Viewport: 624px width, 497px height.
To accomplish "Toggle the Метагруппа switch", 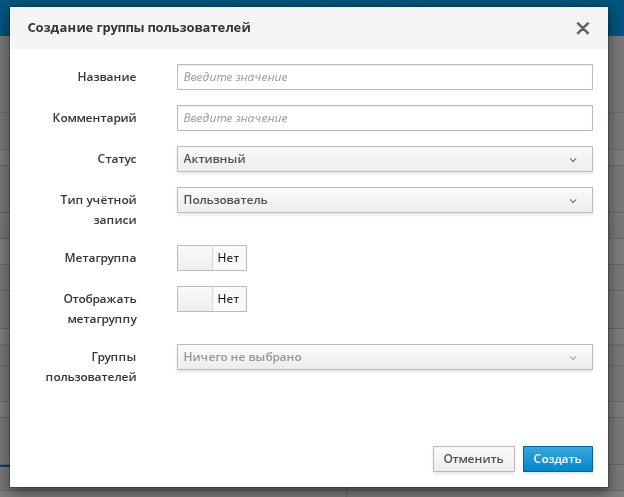I will [x=211, y=258].
